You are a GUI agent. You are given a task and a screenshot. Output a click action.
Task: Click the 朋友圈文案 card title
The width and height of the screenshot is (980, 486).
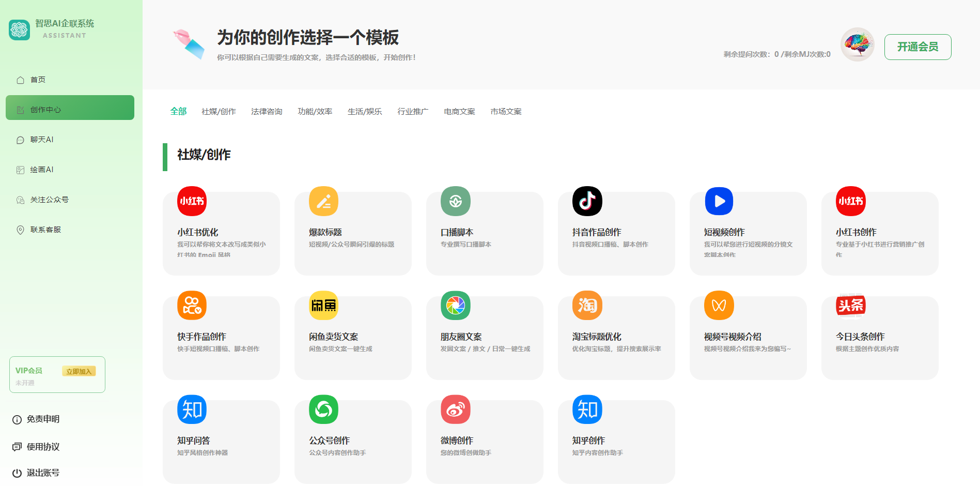[461, 337]
